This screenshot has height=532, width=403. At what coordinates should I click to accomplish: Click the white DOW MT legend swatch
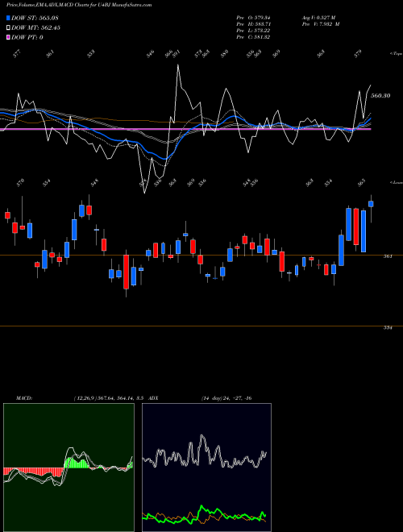[x=9, y=27]
